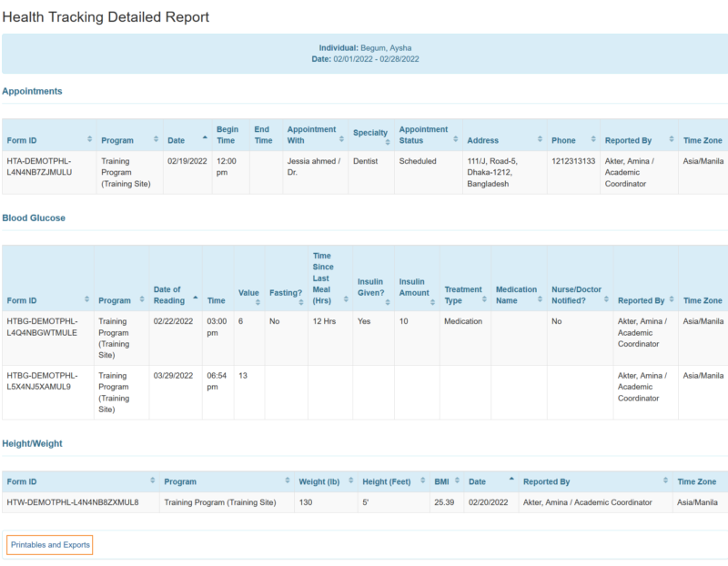The height and width of the screenshot is (566, 728).
Task: Select the individual name Begum, Aysha
Action: 389,50
